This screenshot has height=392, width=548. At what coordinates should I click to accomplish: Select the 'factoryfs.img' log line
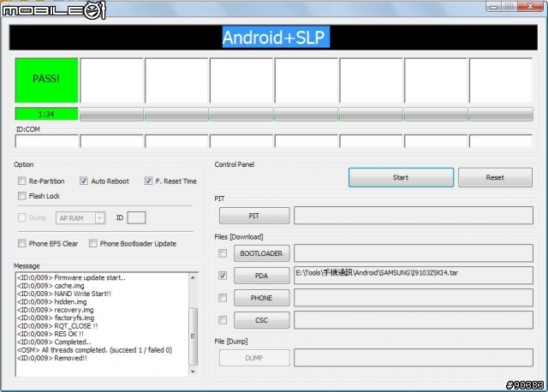point(56,318)
